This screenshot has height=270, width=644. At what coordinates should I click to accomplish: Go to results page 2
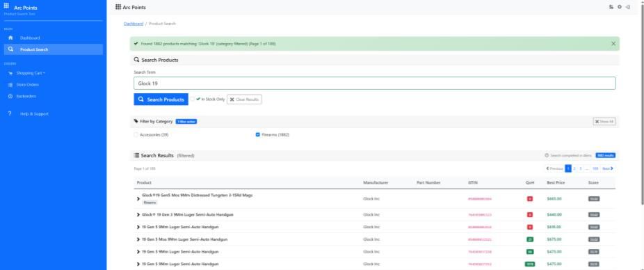tap(574, 168)
